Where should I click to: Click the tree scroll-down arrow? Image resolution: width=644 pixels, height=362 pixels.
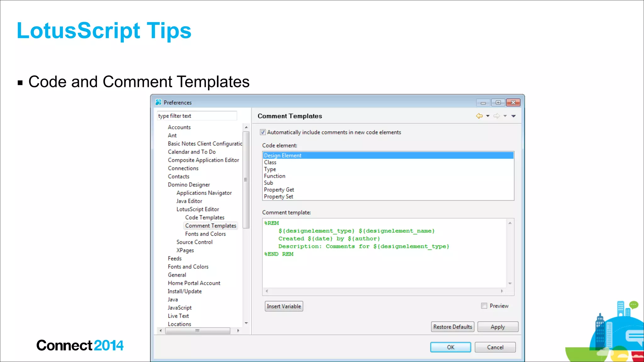pyautogui.click(x=246, y=323)
